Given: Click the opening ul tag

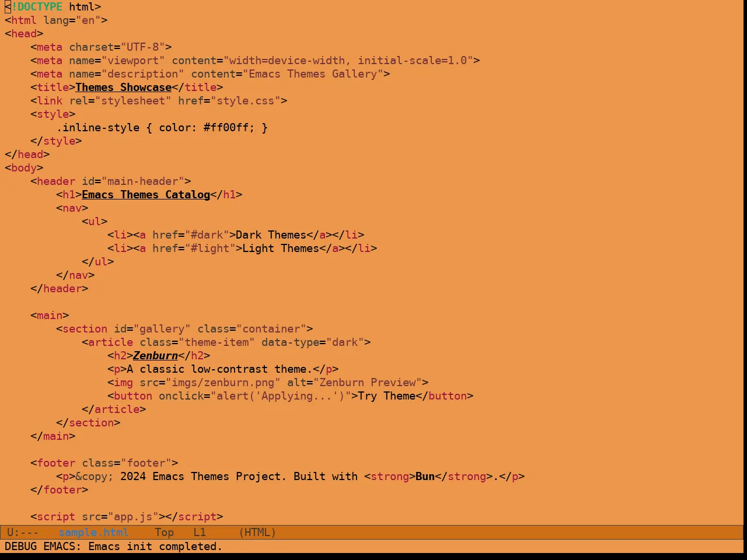Looking at the screenshot, I should click(x=95, y=222).
